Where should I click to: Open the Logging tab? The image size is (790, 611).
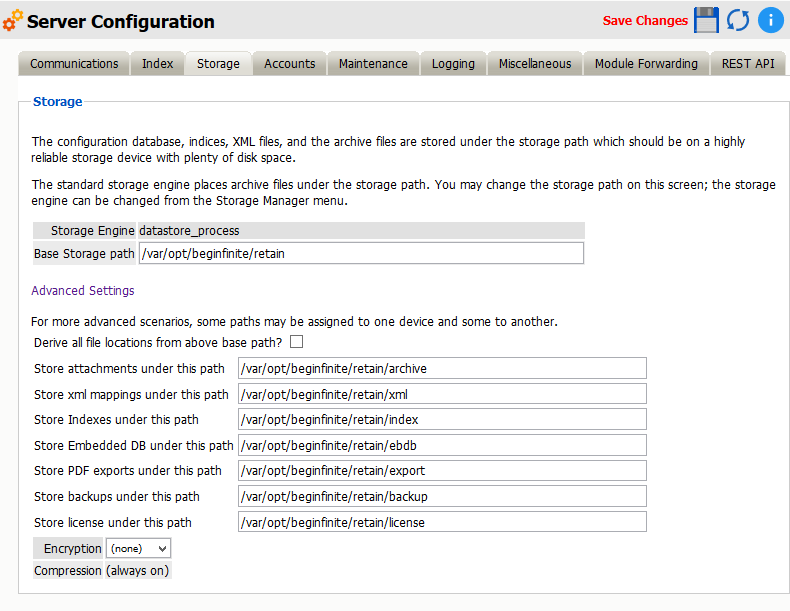click(x=453, y=64)
